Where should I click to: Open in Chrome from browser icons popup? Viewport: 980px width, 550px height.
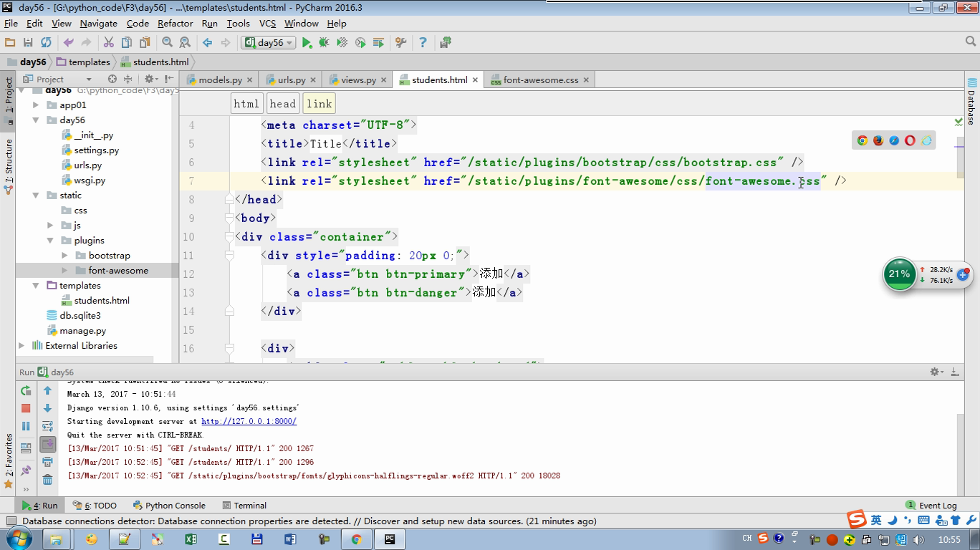(x=863, y=140)
